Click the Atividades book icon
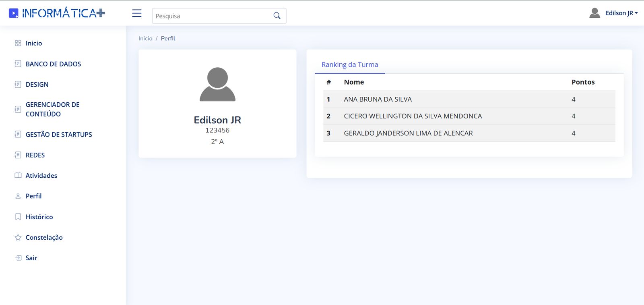The image size is (644, 305). 18,175
